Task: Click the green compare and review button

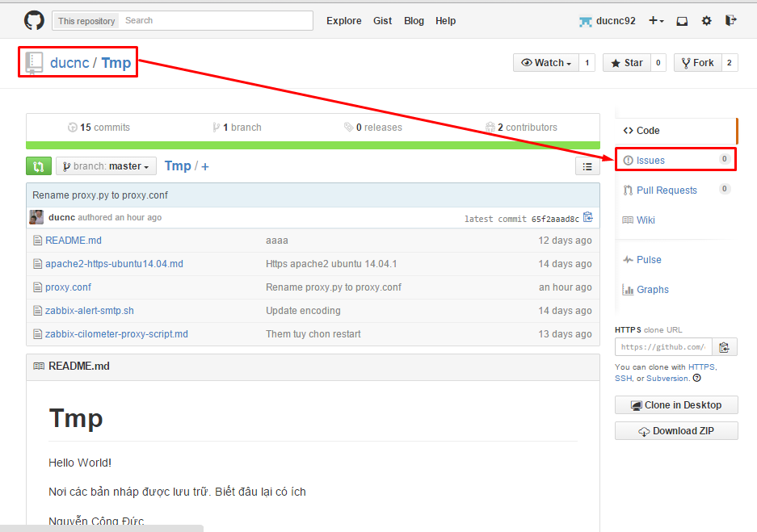Action: 39,166
